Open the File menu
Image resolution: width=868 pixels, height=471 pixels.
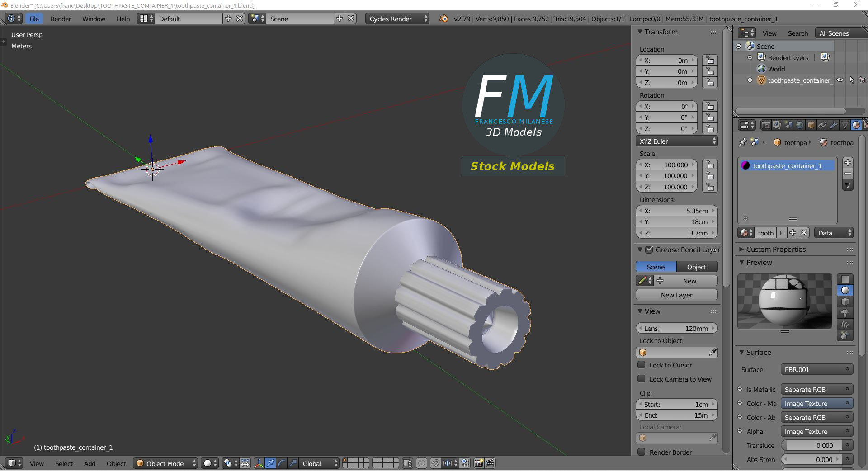[x=34, y=19]
